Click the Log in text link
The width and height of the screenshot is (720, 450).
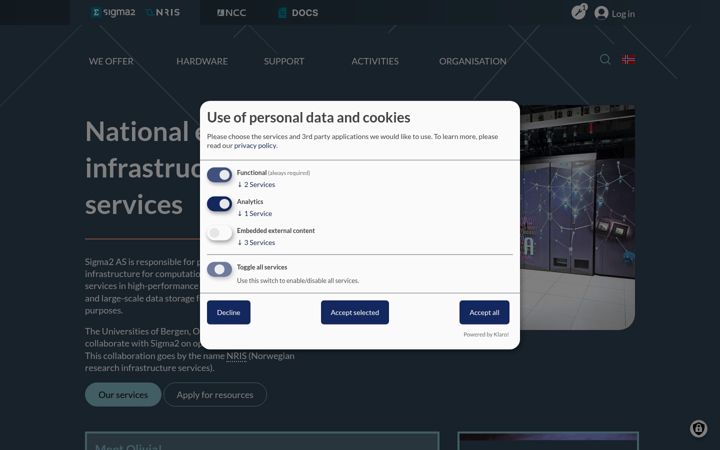click(623, 14)
